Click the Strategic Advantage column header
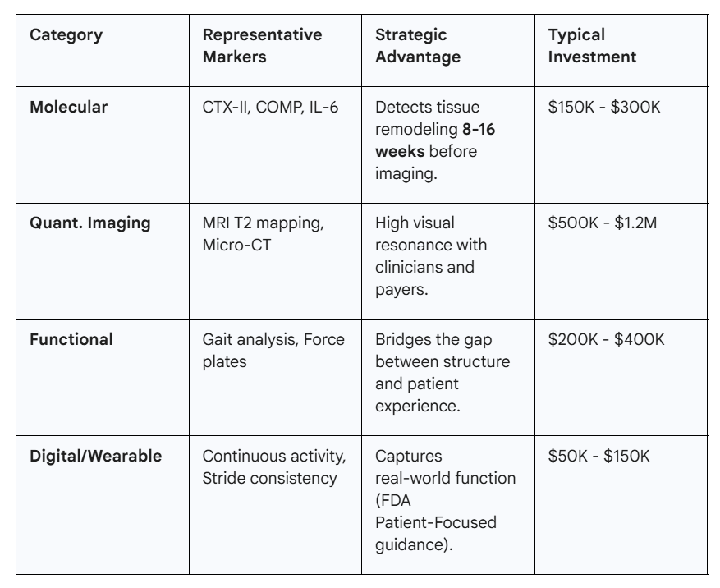Viewport: 720px width, 588px height. coord(417,46)
